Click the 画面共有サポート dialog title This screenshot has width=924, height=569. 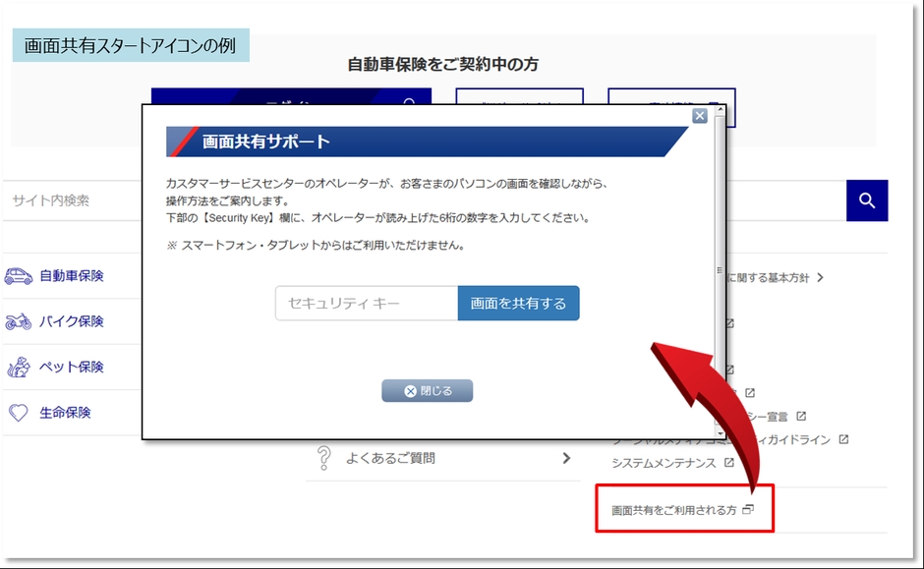click(x=265, y=142)
